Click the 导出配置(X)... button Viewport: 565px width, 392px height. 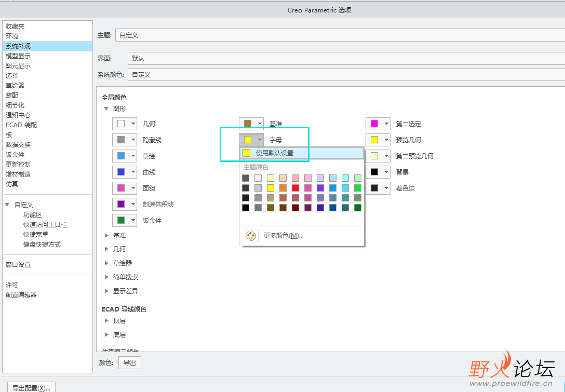[31, 388]
